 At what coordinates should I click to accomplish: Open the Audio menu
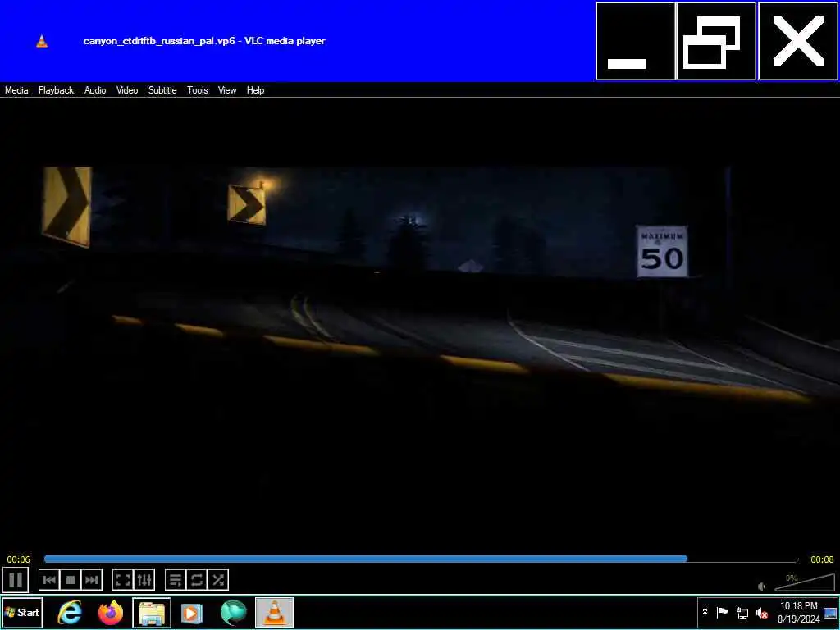tap(95, 90)
